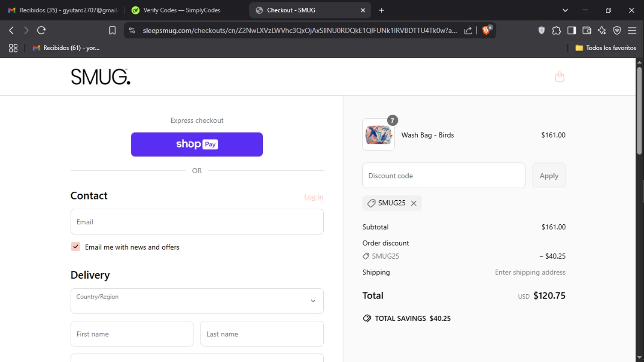
Task: Click the address bar URL
Action: [300, 30]
